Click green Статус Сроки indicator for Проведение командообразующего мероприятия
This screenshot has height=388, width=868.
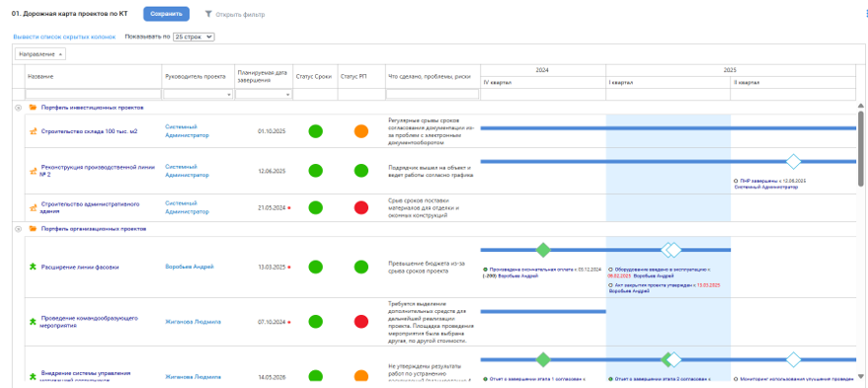tap(316, 322)
